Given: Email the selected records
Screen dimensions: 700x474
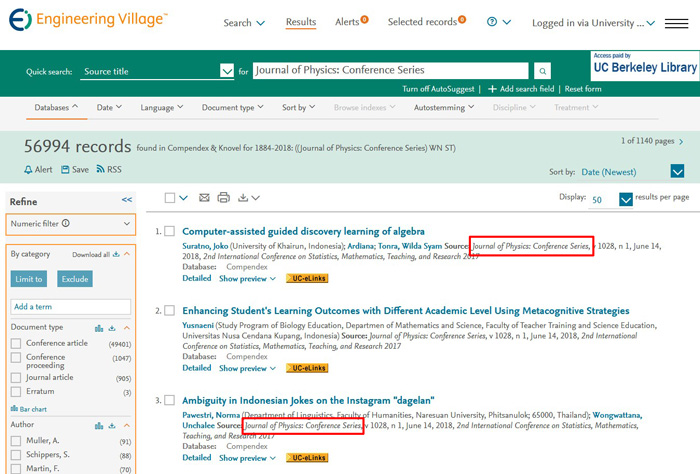Looking at the screenshot, I should pos(204,198).
